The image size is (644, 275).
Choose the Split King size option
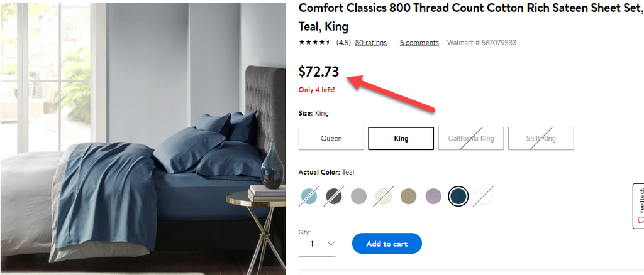click(x=541, y=139)
